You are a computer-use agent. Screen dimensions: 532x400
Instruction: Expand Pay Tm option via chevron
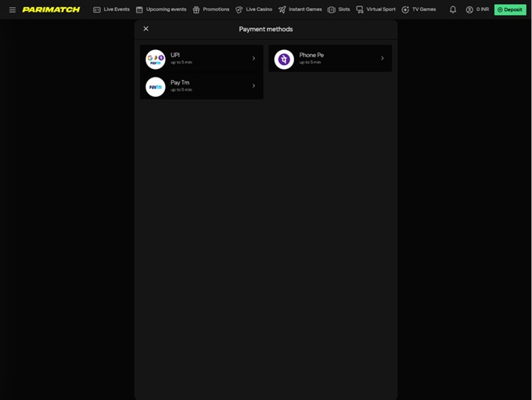click(x=253, y=86)
